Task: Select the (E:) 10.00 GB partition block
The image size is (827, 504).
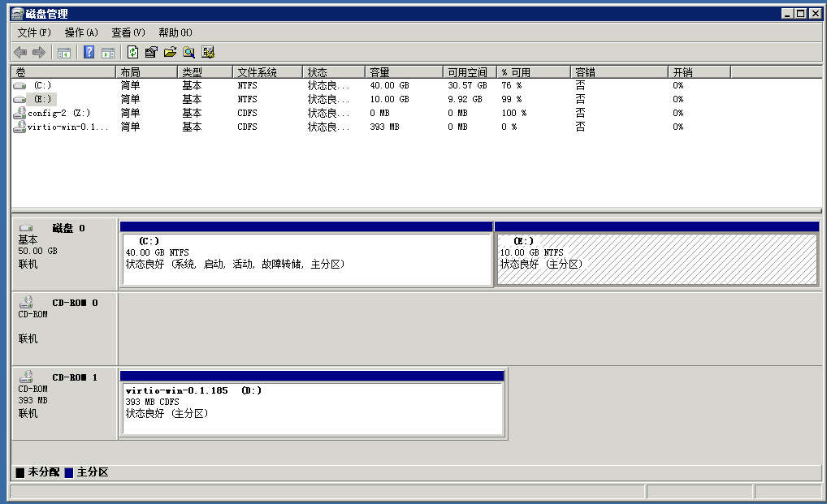Action: pos(656,260)
